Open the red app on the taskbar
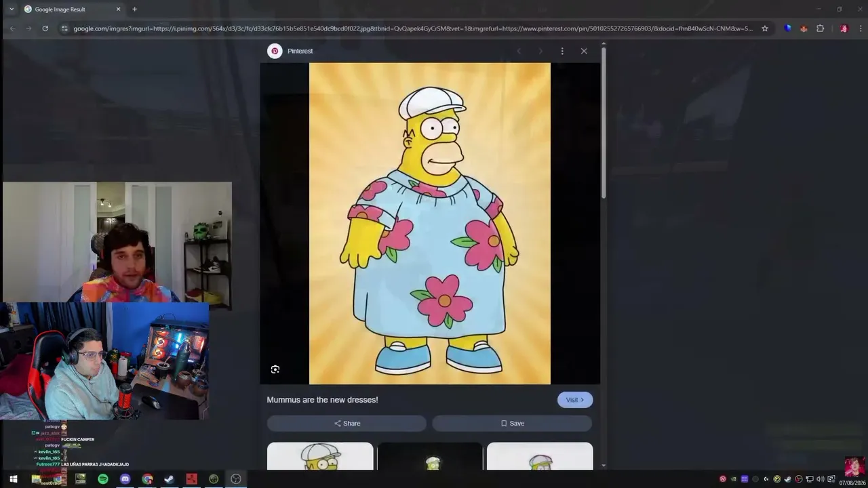The height and width of the screenshot is (488, 868). [x=191, y=479]
